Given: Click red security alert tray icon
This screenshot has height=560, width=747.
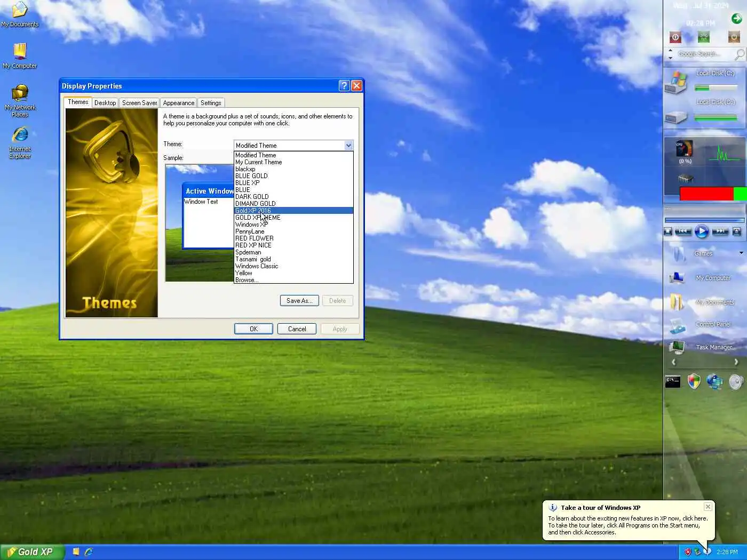Looking at the screenshot, I should 688,552.
